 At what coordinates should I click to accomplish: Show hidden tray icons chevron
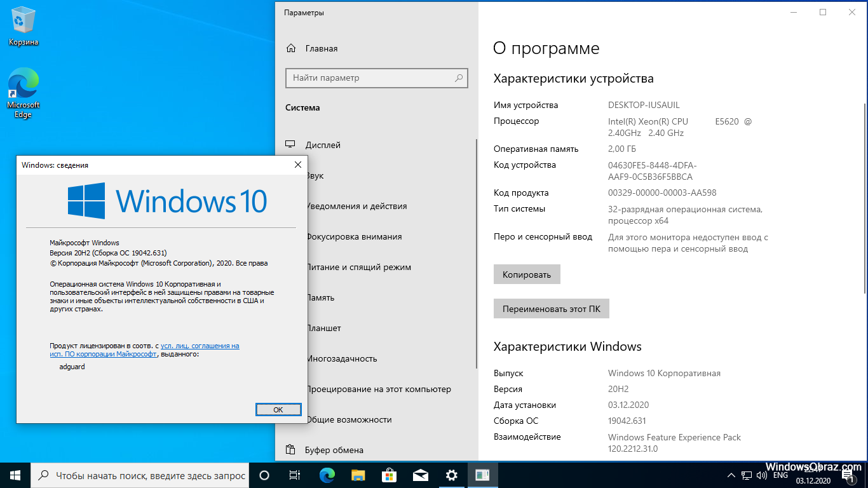(732, 475)
